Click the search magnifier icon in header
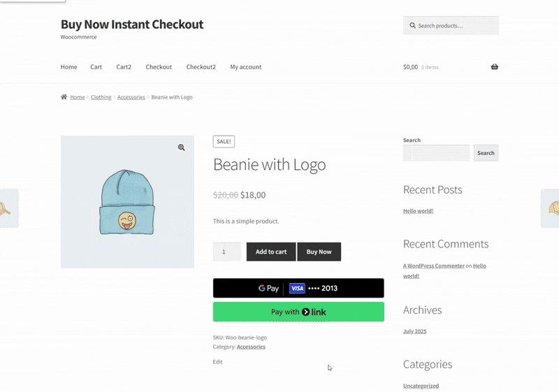This screenshot has height=392, width=559. (412, 26)
